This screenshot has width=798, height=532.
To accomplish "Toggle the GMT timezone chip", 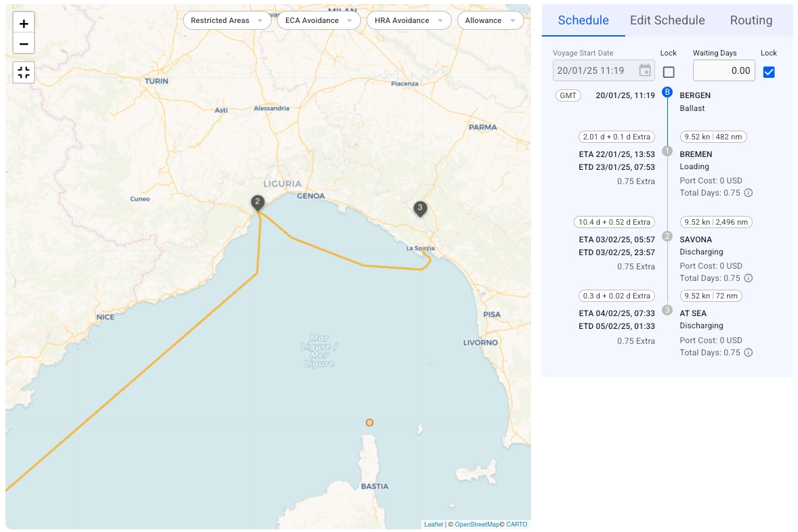I will pos(568,95).
